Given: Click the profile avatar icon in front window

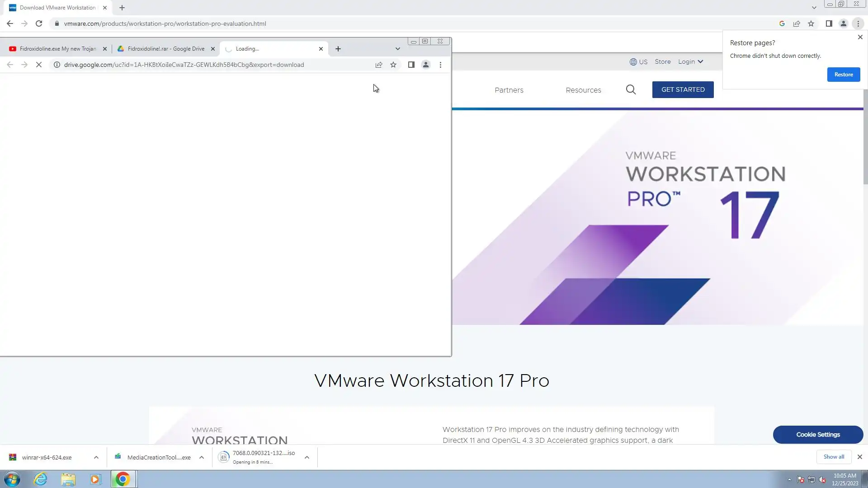Looking at the screenshot, I should [425, 65].
